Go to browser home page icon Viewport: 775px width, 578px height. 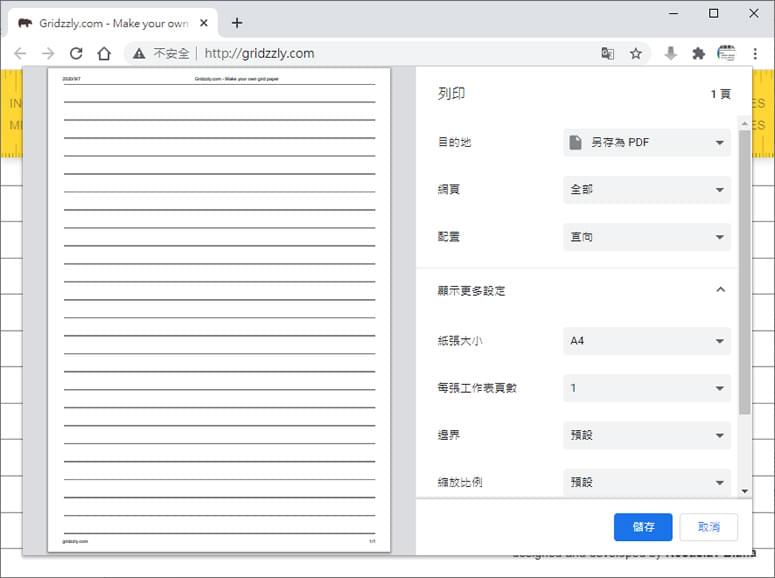[x=104, y=53]
